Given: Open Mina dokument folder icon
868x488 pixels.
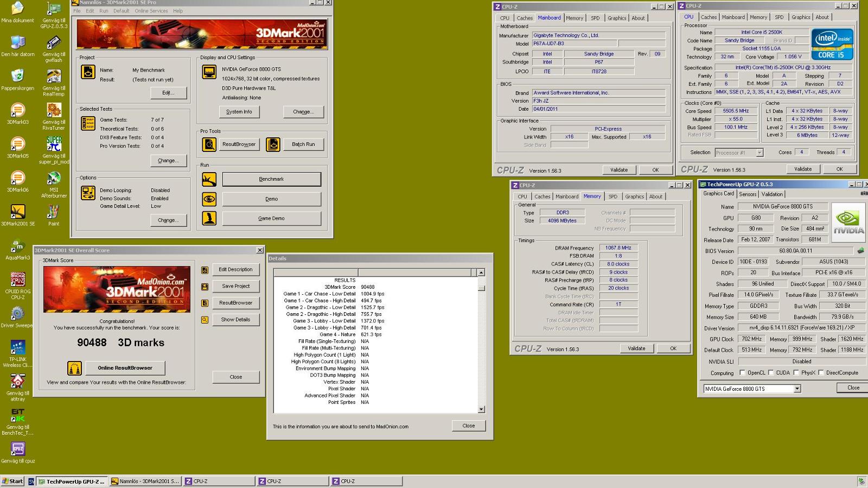Looking at the screenshot, I should [x=18, y=12].
